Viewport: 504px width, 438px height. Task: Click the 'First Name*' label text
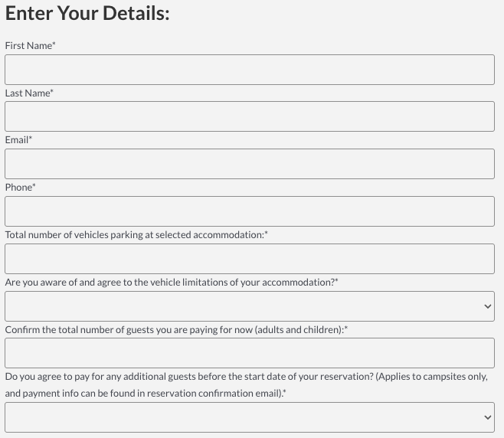pos(30,46)
